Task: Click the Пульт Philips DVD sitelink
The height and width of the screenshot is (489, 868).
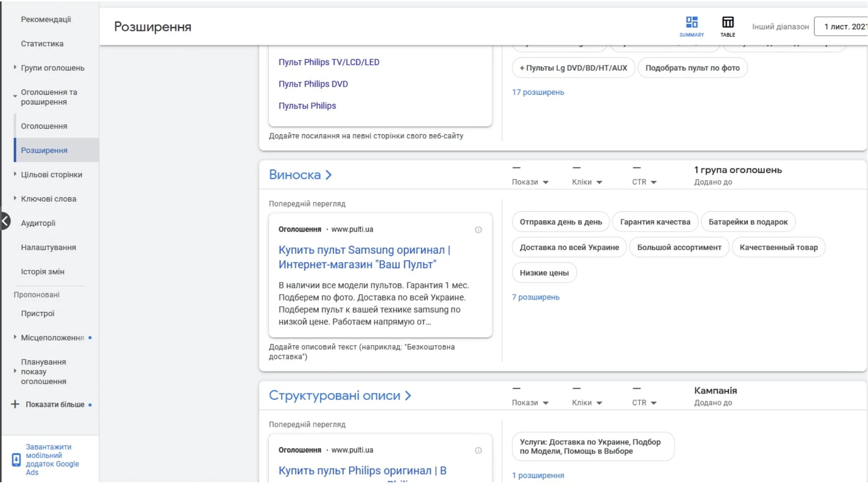Action: (313, 84)
